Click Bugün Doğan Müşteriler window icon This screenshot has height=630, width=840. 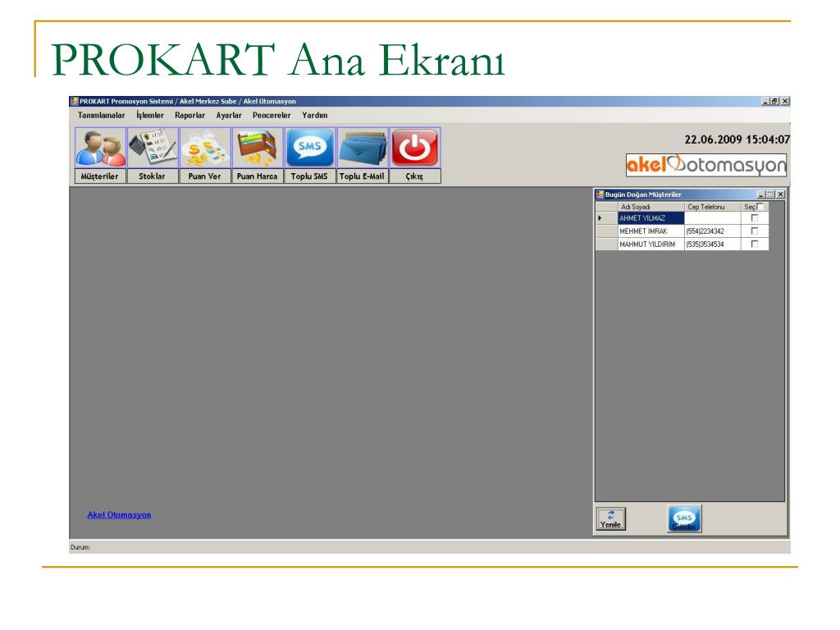click(600, 194)
